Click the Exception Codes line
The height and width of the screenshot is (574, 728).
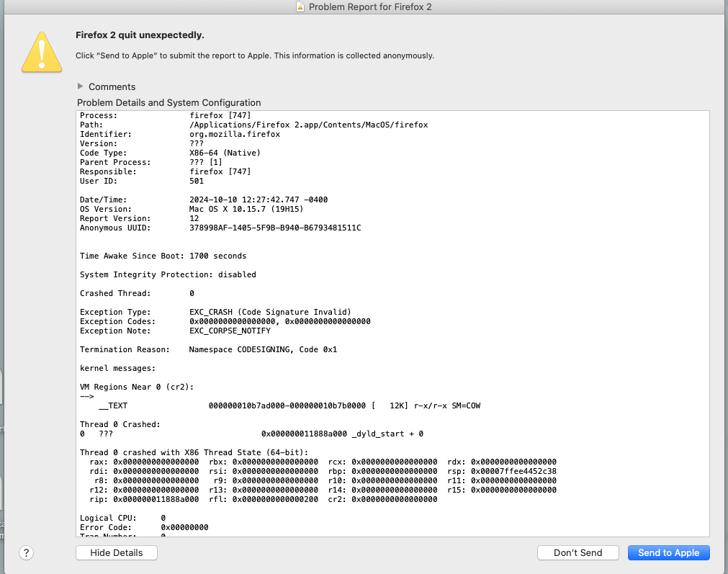pos(225,321)
